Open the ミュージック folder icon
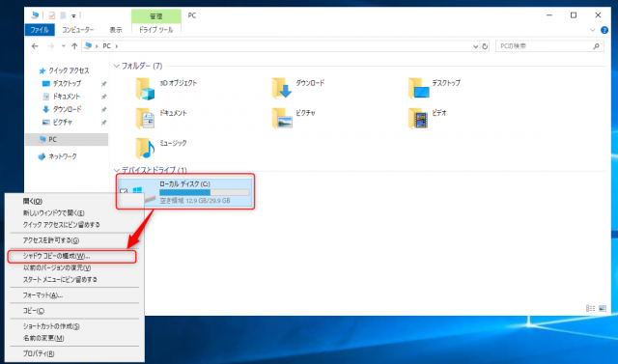Image resolution: width=618 pixels, height=364 pixels. pyautogui.click(x=145, y=148)
